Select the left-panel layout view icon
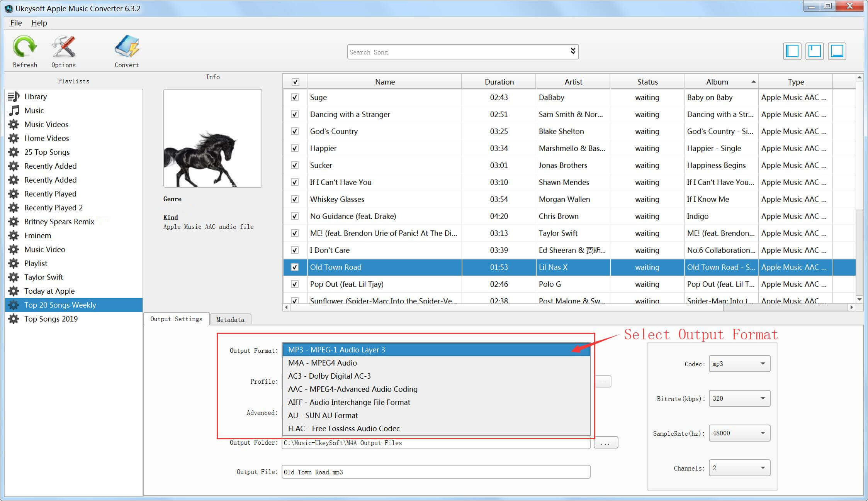Screen dimensions: 868x501 792,51
